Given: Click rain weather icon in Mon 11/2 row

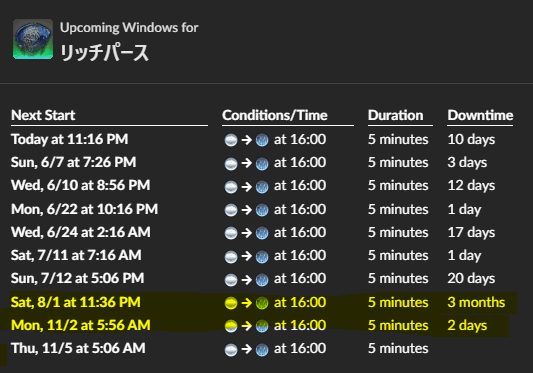Looking at the screenshot, I should click(262, 326).
